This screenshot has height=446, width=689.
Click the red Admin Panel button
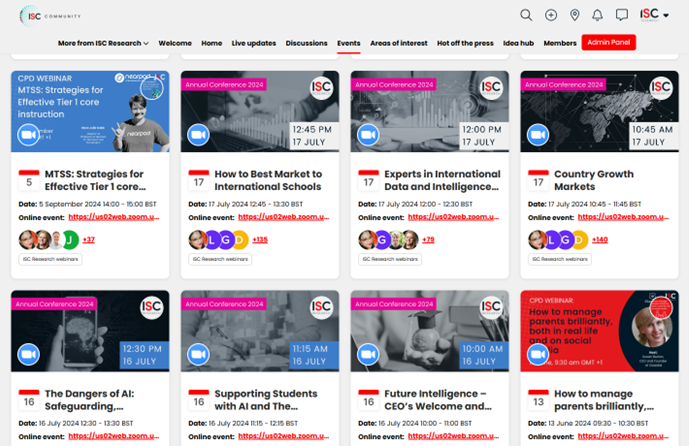tap(609, 43)
